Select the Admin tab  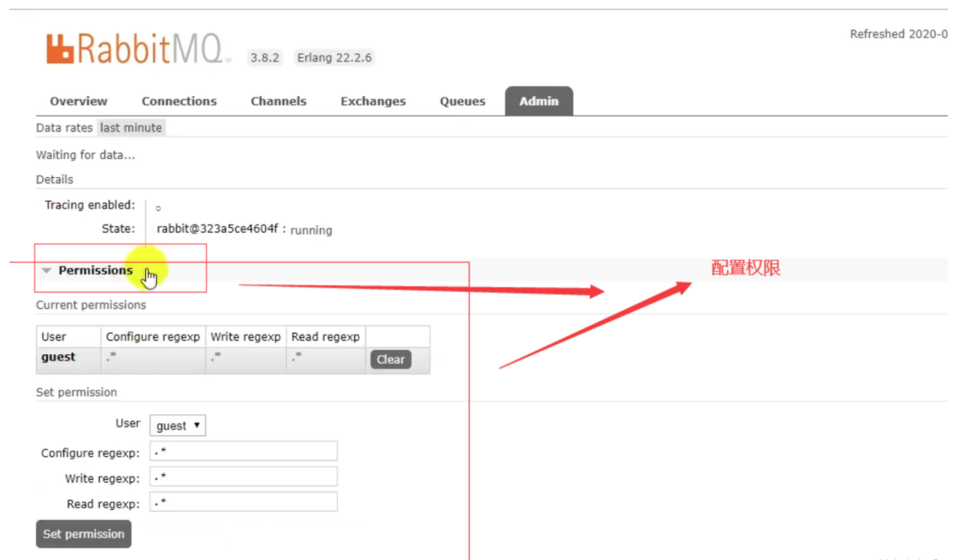[x=539, y=101]
